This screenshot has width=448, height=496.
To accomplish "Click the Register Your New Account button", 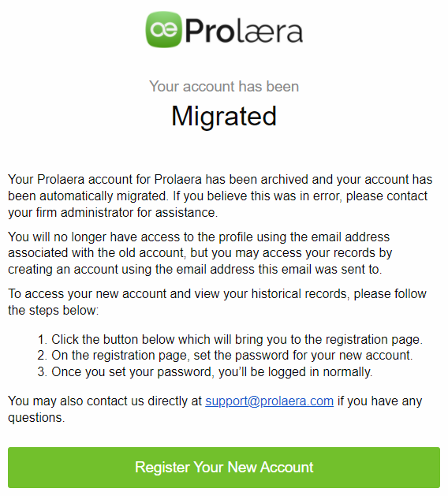I will coord(224,467).
